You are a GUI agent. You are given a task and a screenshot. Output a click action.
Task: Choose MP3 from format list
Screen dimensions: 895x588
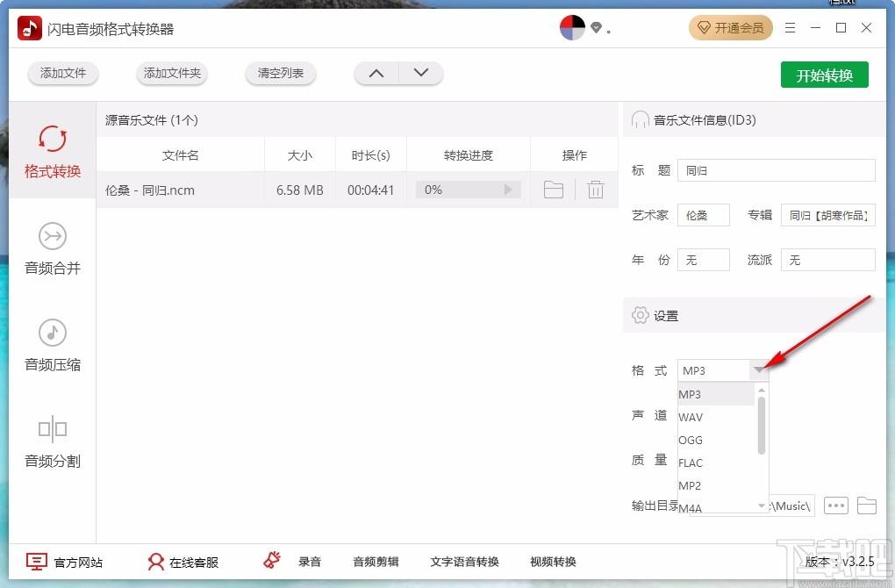click(716, 394)
